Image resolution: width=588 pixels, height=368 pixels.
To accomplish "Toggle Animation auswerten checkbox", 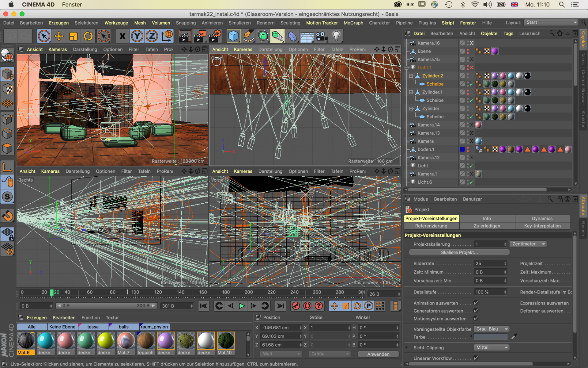I will point(476,303).
